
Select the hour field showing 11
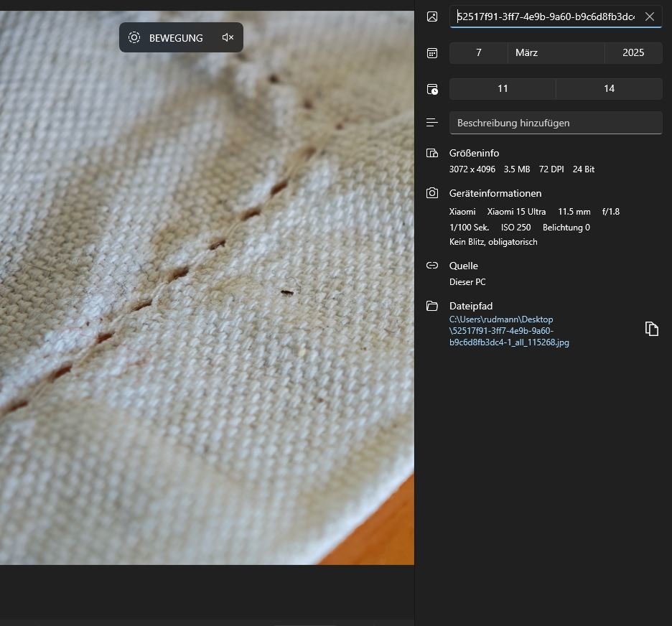point(503,89)
